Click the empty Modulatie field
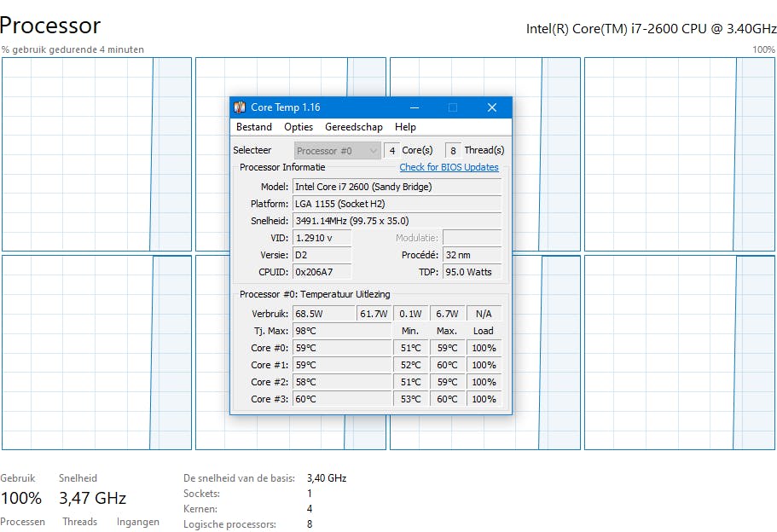The width and height of the screenshot is (777, 532). (473, 238)
